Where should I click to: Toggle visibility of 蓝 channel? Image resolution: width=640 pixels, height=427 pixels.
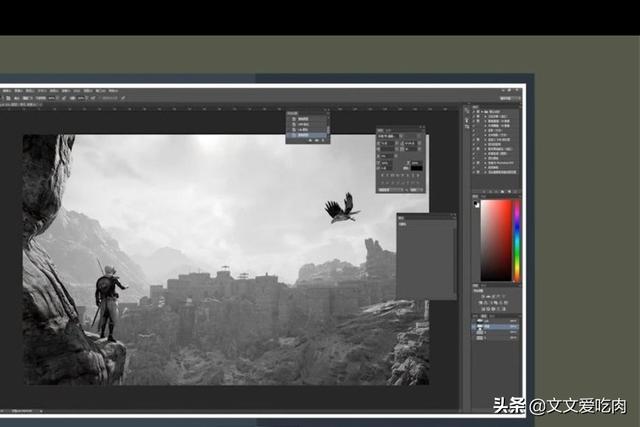(474, 338)
